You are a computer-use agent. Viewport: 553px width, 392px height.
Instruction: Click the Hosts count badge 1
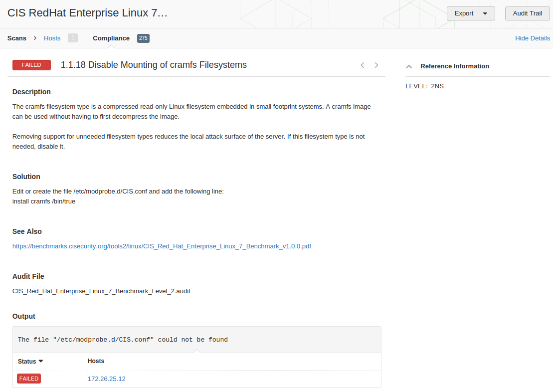(x=73, y=38)
